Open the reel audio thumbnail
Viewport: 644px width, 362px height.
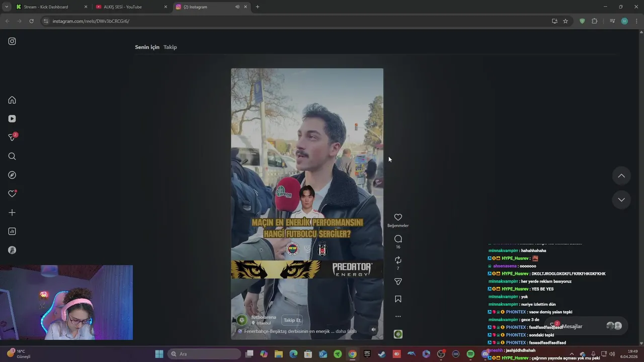[398, 334]
